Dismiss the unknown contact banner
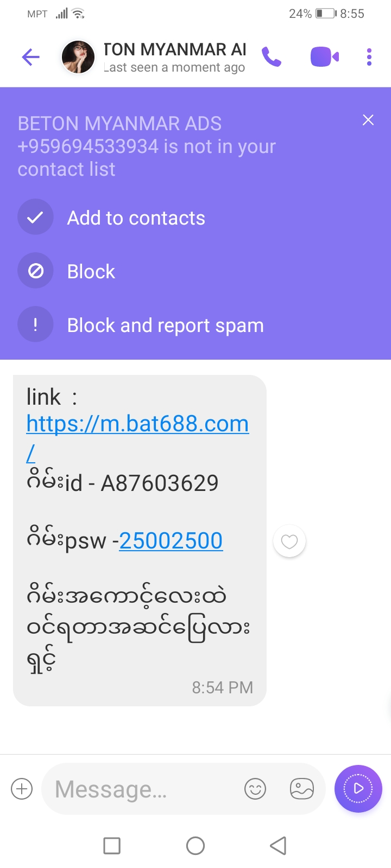391x868 pixels. pos(368,120)
